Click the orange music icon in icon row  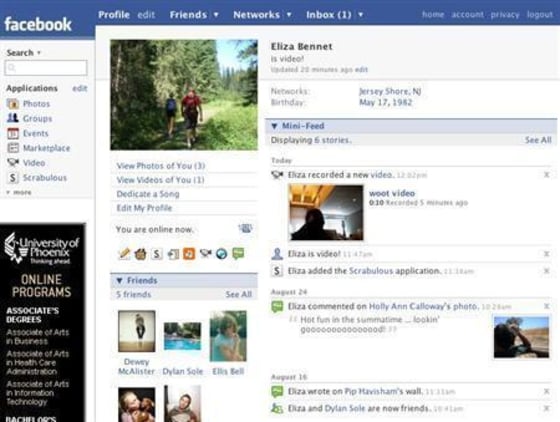point(189,254)
